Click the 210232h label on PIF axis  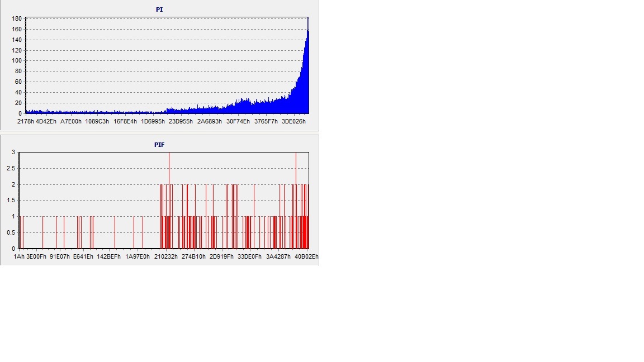point(166,256)
